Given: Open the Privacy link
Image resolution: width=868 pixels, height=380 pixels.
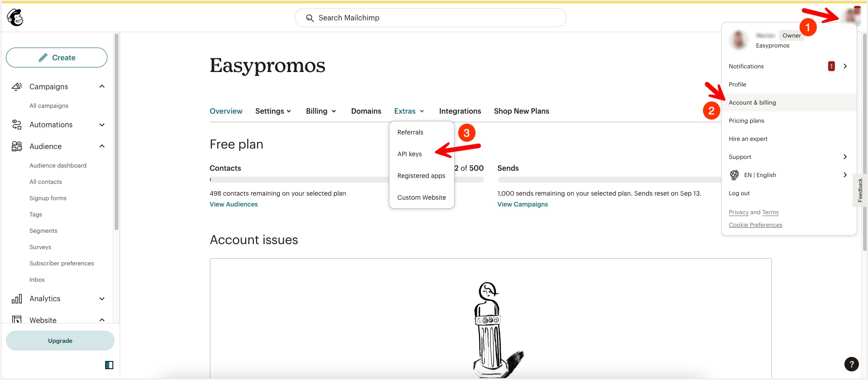Looking at the screenshot, I should tap(738, 212).
